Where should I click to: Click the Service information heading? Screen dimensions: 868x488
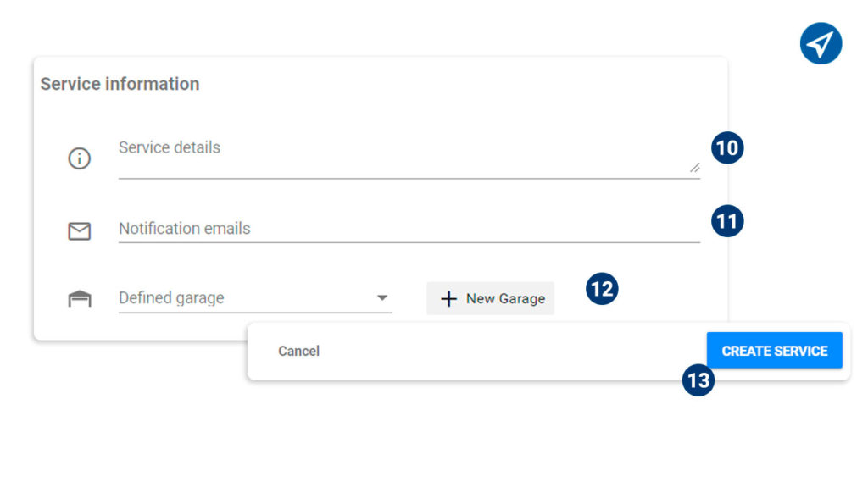coord(120,84)
